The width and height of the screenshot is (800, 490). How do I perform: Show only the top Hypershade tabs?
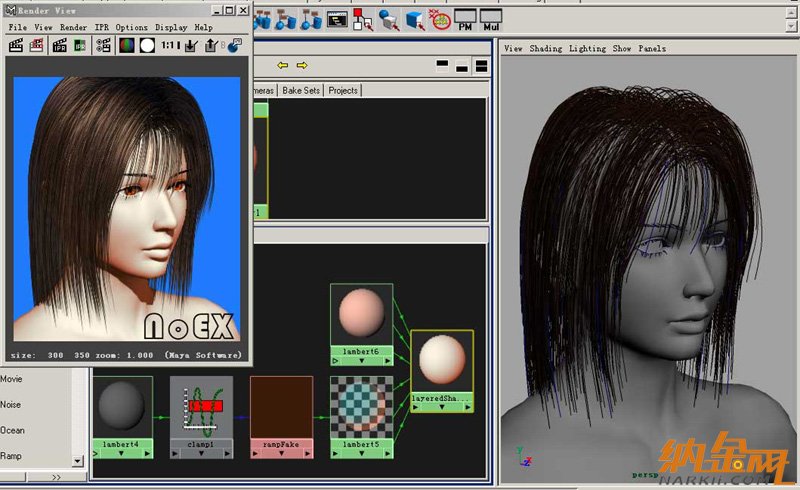pos(442,66)
